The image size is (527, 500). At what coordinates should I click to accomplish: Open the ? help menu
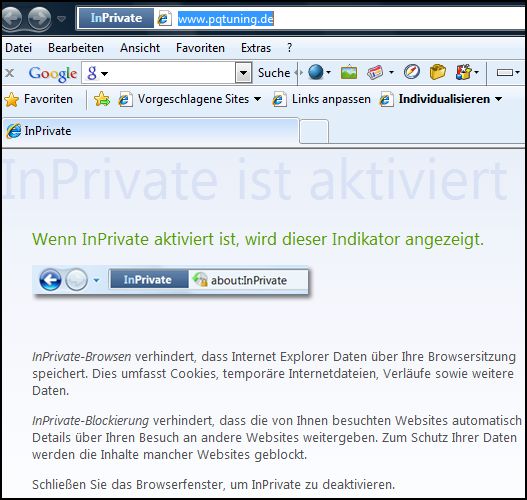coord(289,48)
